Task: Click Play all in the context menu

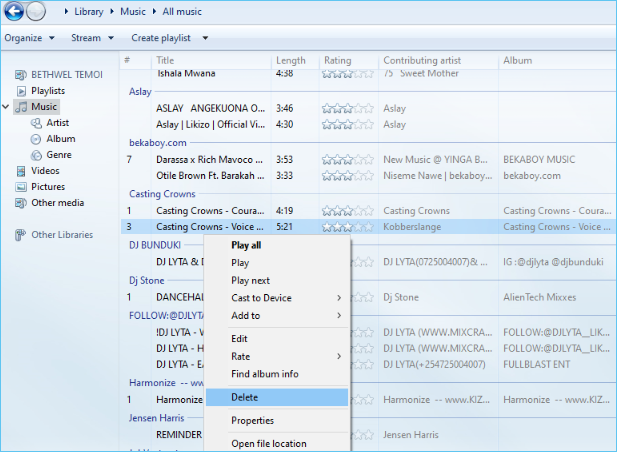Action: click(246, 245)
